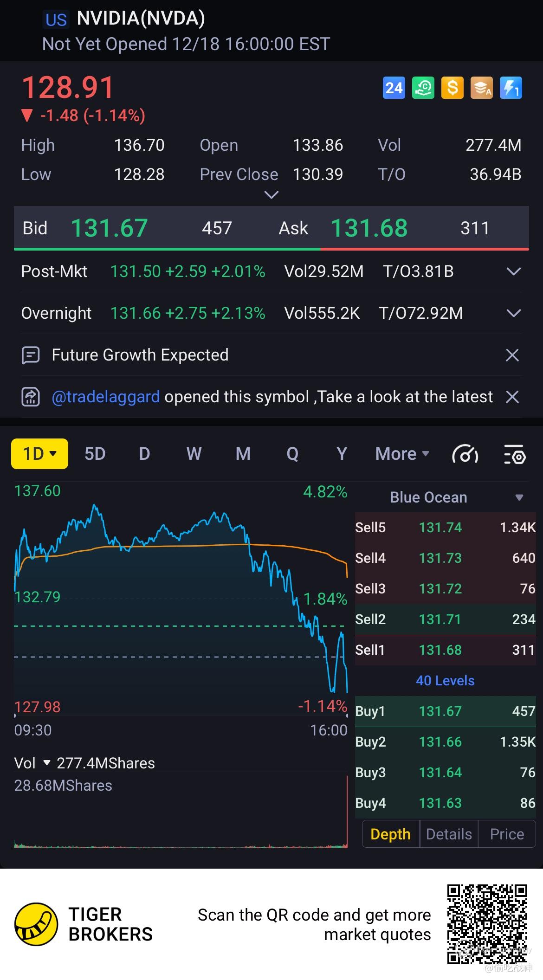
Task: Switch chart to D daily timeframe
Action: [144, 454]
